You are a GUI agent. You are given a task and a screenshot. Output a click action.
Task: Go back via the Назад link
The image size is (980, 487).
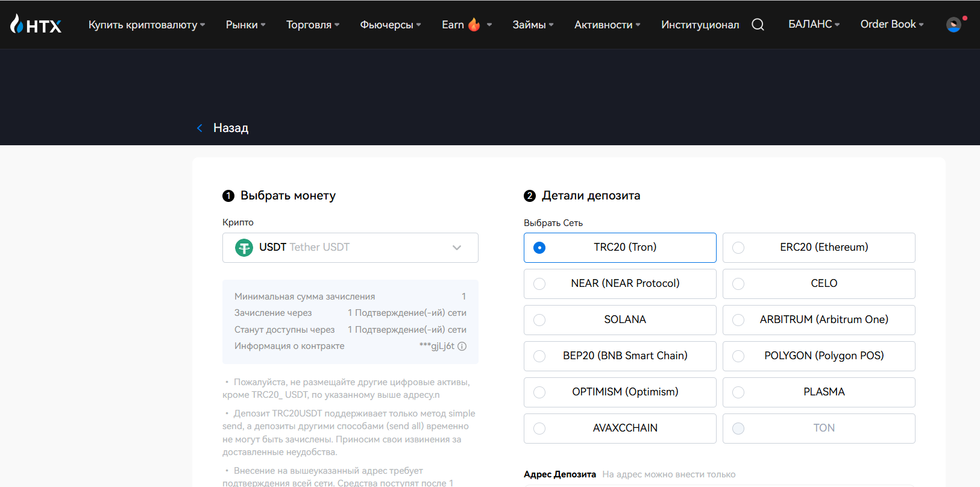(231, 128)
